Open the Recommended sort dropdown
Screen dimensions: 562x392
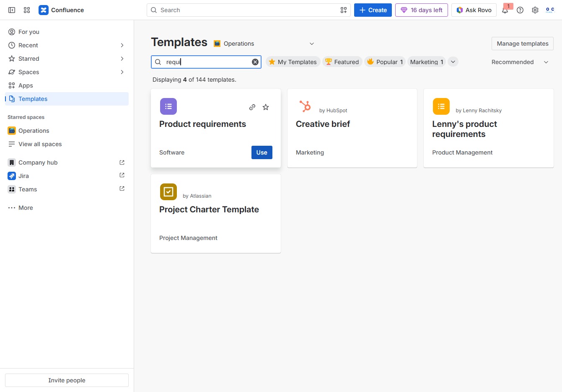click(x=520, y=62)
